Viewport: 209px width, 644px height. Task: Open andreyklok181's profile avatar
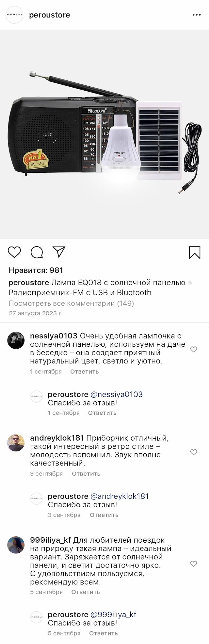(x=16, y=443)
